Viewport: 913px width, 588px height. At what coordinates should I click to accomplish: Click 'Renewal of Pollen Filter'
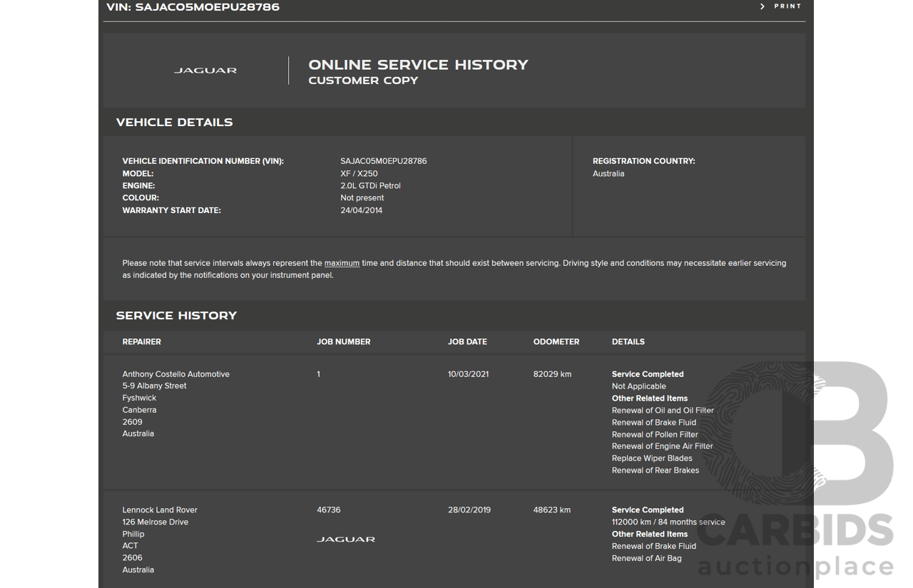(655, 435)
